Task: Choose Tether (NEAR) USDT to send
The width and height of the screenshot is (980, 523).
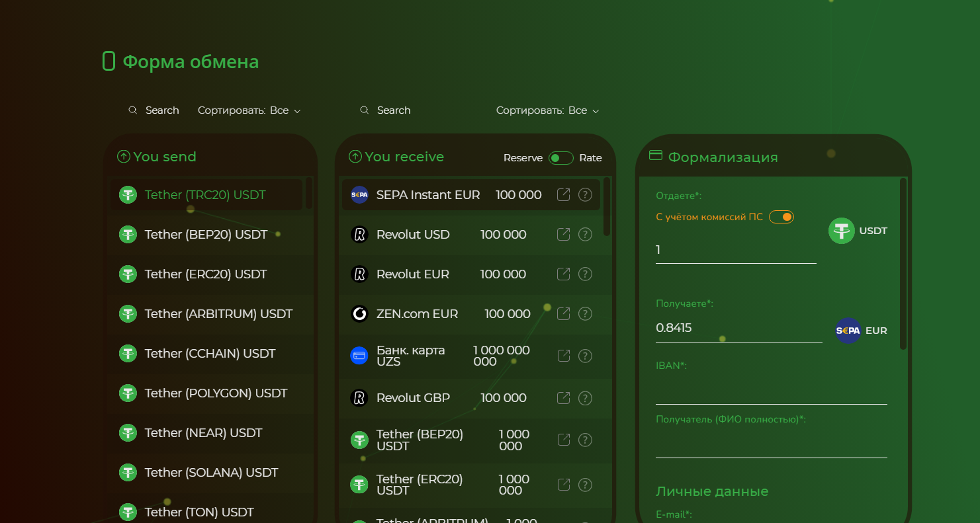Action: (210, 432)
